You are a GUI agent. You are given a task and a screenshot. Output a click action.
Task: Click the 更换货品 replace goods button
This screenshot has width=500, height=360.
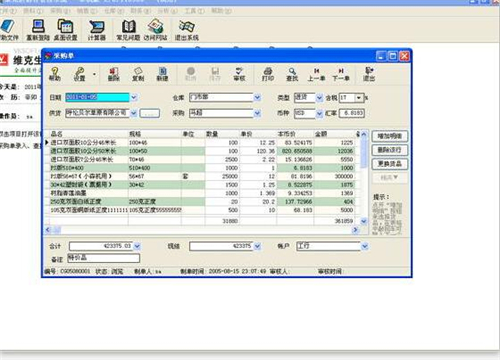point(389,164)
